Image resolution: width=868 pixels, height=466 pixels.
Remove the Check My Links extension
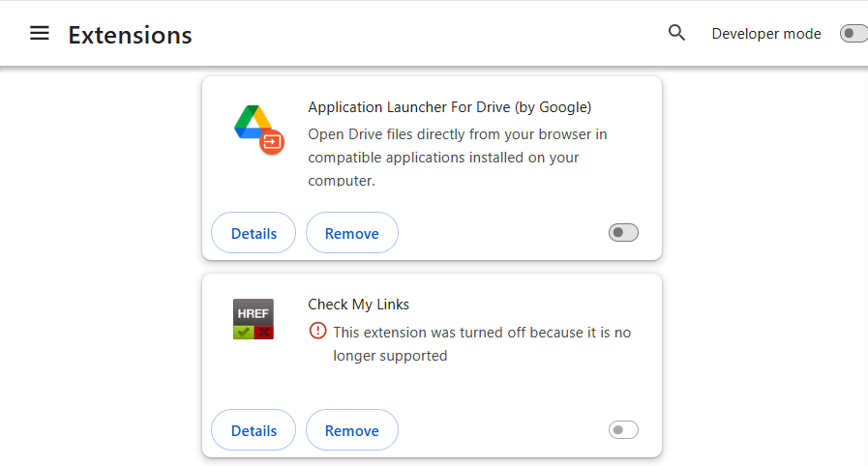point(351,430)
